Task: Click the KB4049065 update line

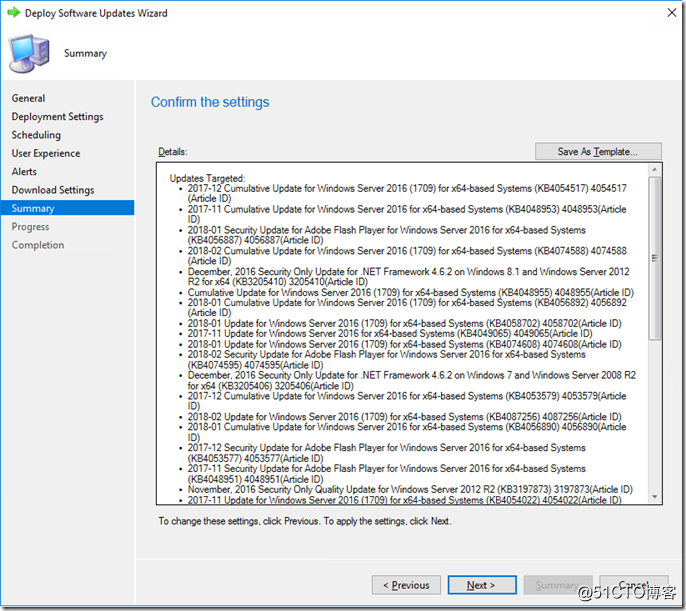Action: point(390,333)
